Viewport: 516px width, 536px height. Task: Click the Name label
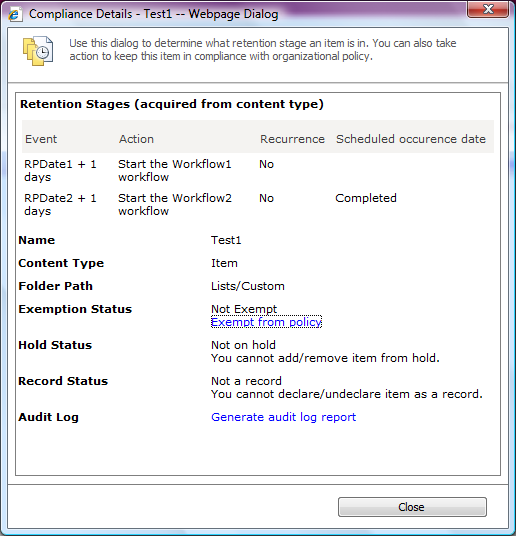(x=37, y=240)
